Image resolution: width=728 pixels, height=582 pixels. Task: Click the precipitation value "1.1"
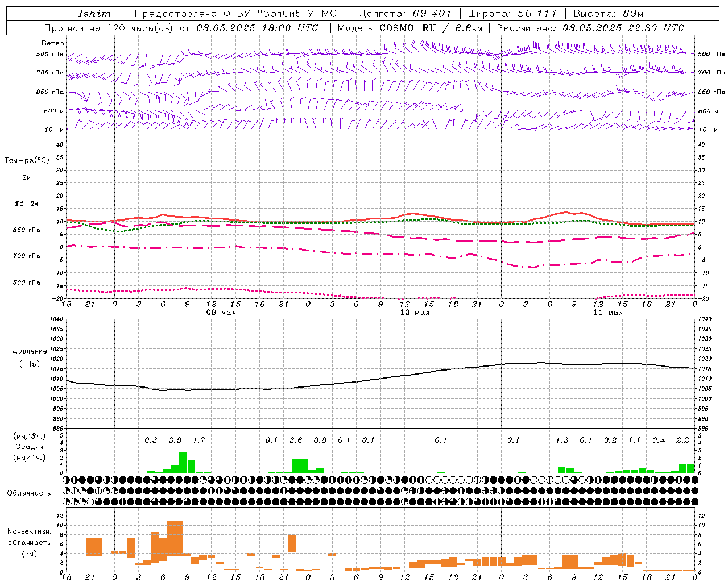pyautogui.click(x=634, y=440)
